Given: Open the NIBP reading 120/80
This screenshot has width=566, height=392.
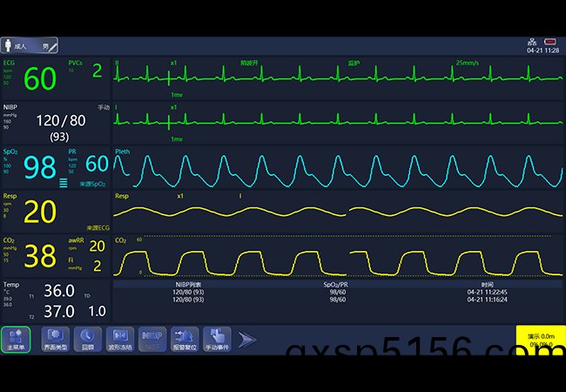Looking at the screenshot, I should [61, 120].
